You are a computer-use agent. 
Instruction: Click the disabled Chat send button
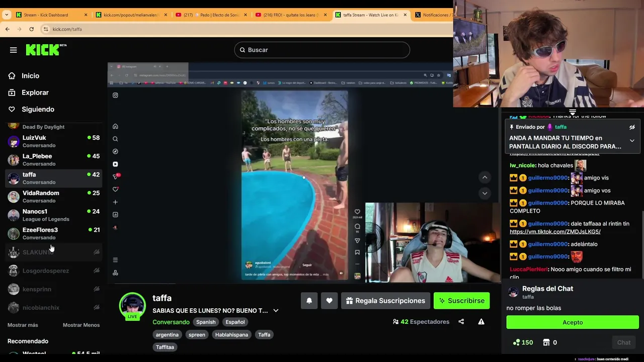click(624, 342)
